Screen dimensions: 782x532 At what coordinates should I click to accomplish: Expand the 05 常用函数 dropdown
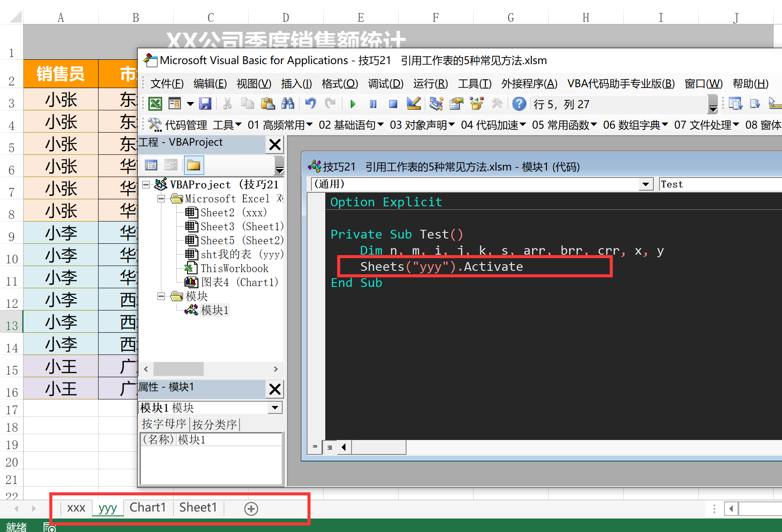(564, 125)
